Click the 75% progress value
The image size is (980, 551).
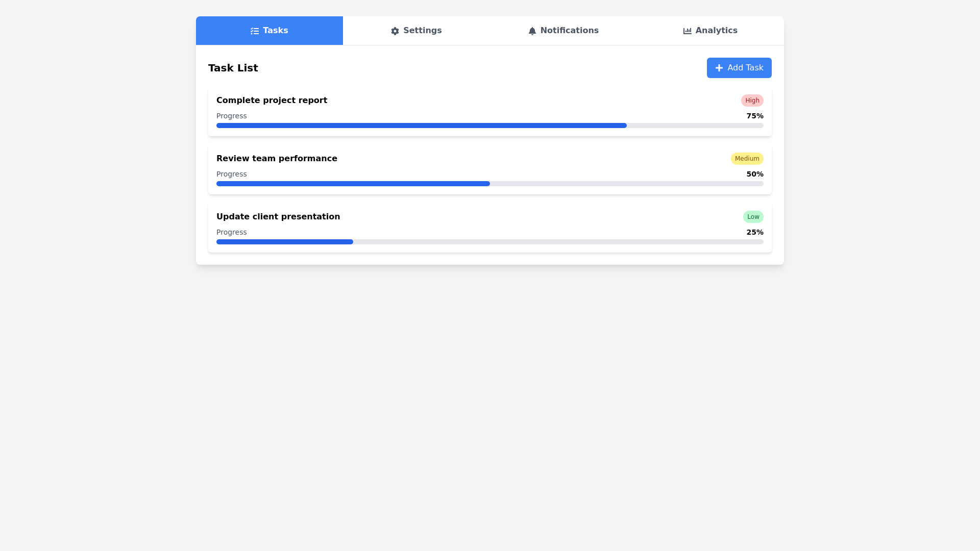tap(755, 116)
